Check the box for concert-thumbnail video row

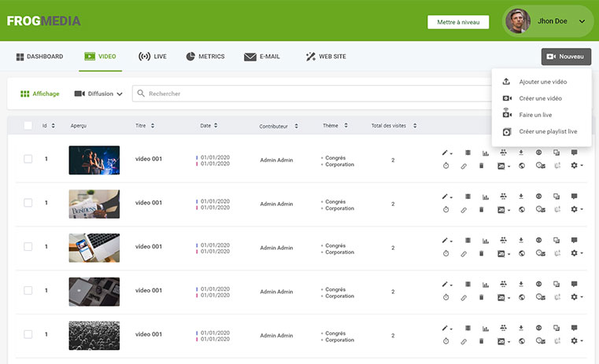(x=28, y=159)
